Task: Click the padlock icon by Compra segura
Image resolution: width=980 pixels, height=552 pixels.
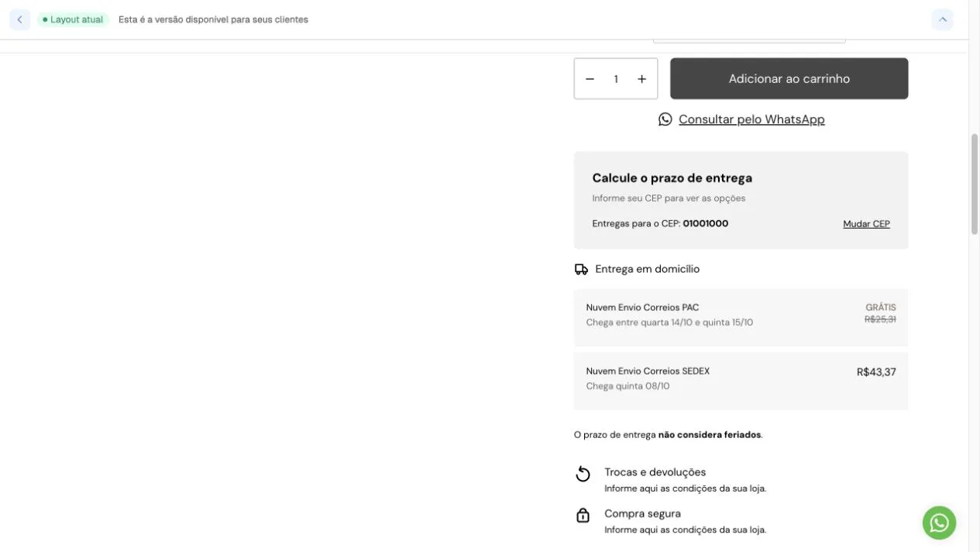Action: coord(583,516)
